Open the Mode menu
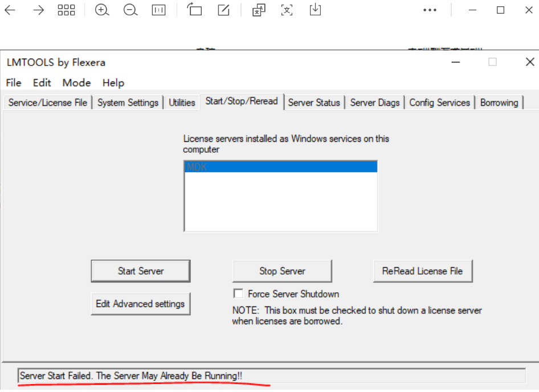Viewport: 539px width, 392px height. coord(76,83)
